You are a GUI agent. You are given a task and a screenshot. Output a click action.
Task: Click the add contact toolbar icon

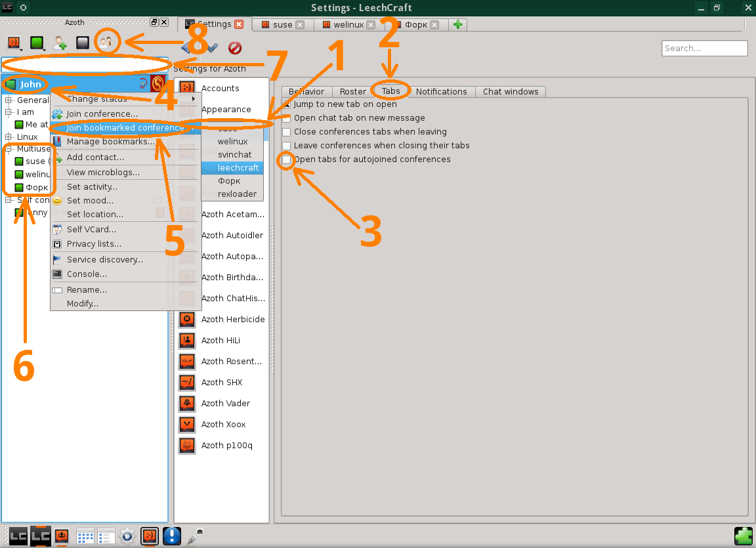click(x=60, y=43)
